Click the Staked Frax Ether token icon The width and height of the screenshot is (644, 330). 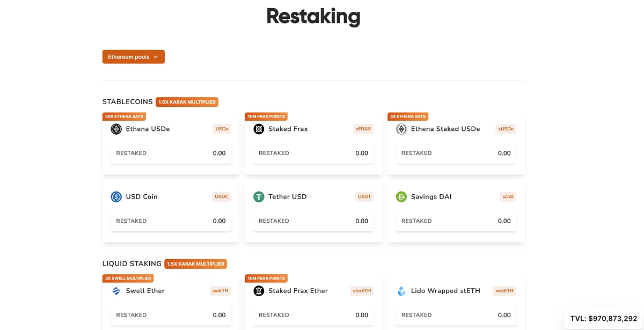259,291
